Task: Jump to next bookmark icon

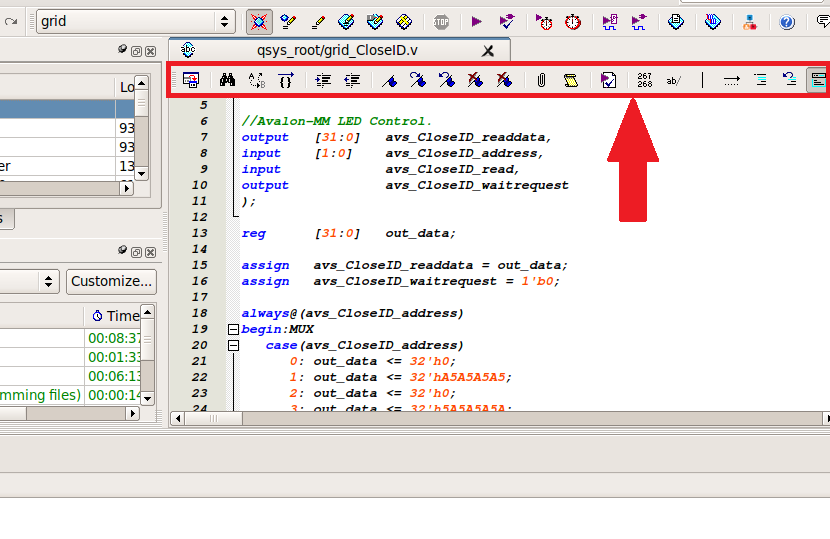Action: 418,80
